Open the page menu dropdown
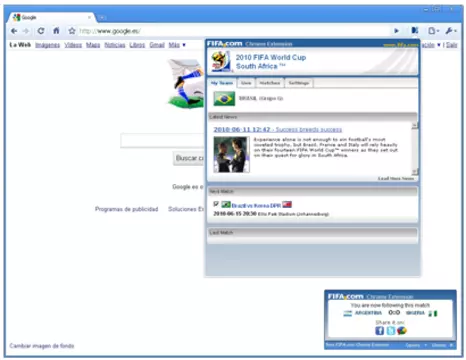466x360 pixels. coord(433,31)
